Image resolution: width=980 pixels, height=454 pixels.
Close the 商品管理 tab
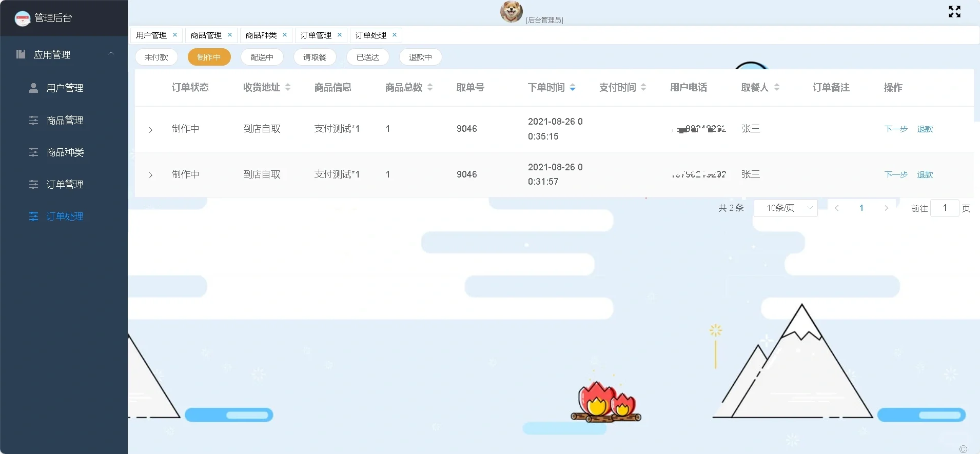click(230, 35)
